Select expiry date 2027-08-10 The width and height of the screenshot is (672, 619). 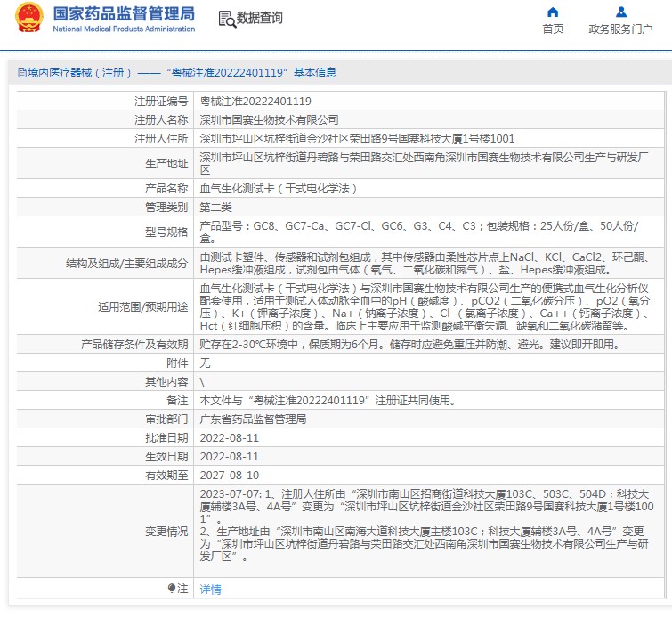(230, 476)
